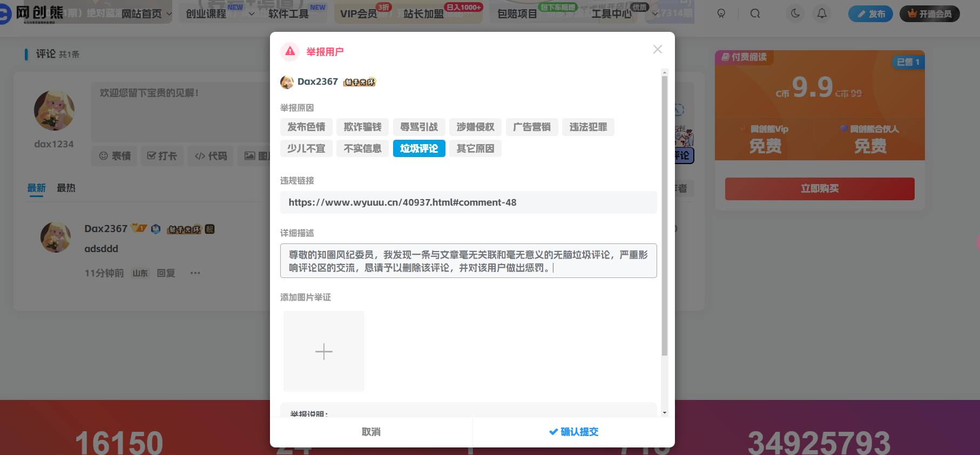Open the search icon in header

(755, 13)
